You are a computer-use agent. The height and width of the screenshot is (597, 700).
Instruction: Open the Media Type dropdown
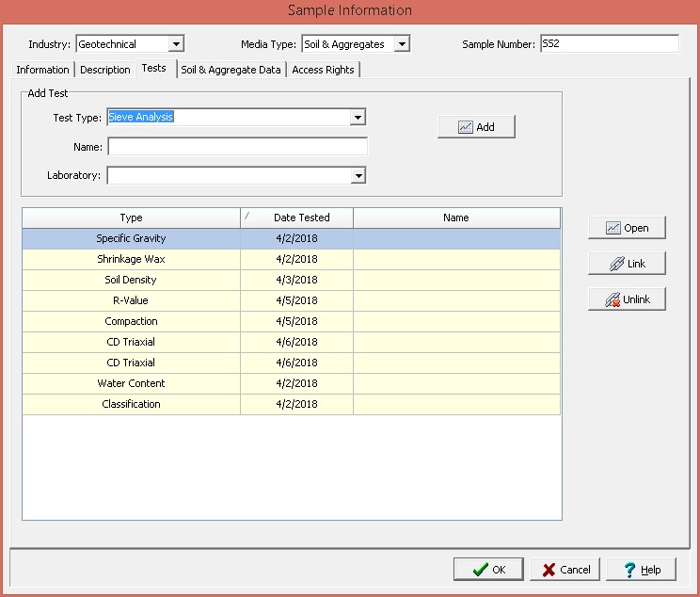402,44
